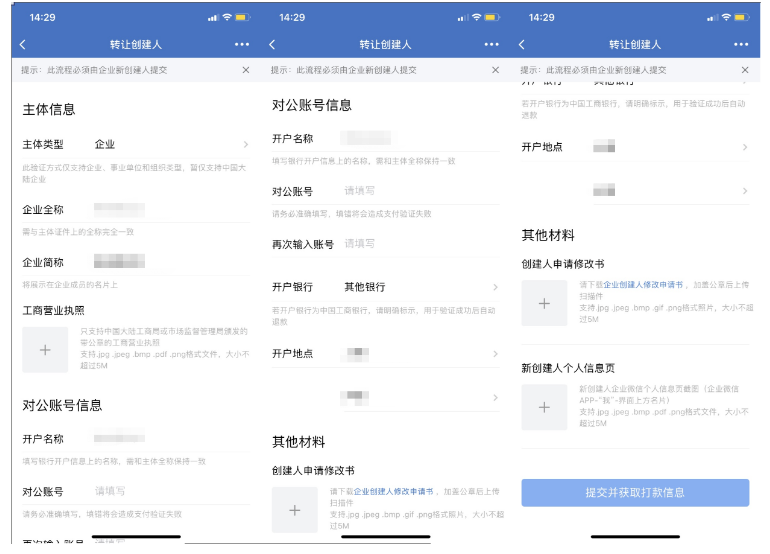
Task: Open 开户地点 first row on the middle screen
Action: click(420, 354)
